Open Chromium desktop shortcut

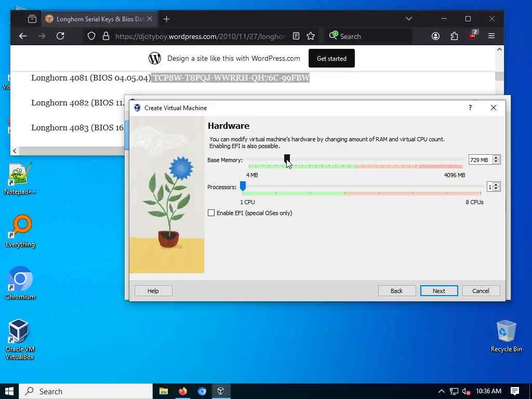[x=20, y=284]
